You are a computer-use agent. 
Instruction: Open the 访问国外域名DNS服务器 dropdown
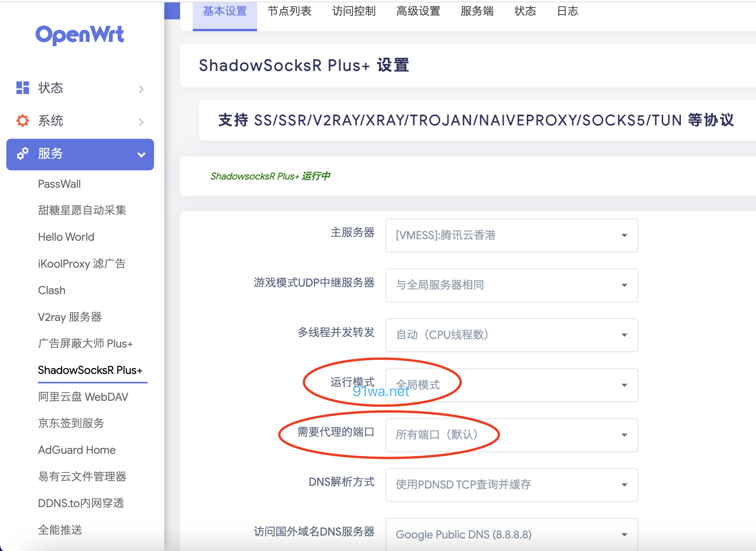[x=512, y=534]
